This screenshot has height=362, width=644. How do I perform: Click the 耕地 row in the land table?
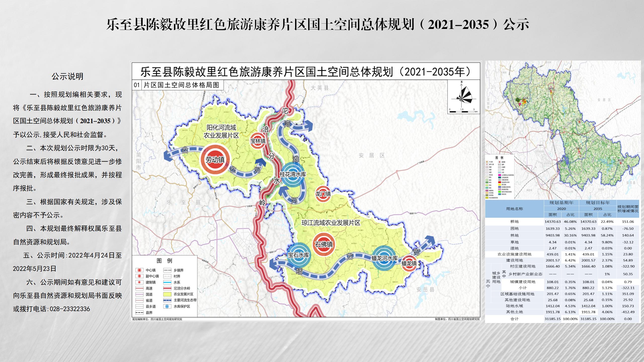(x=514, y=221)
